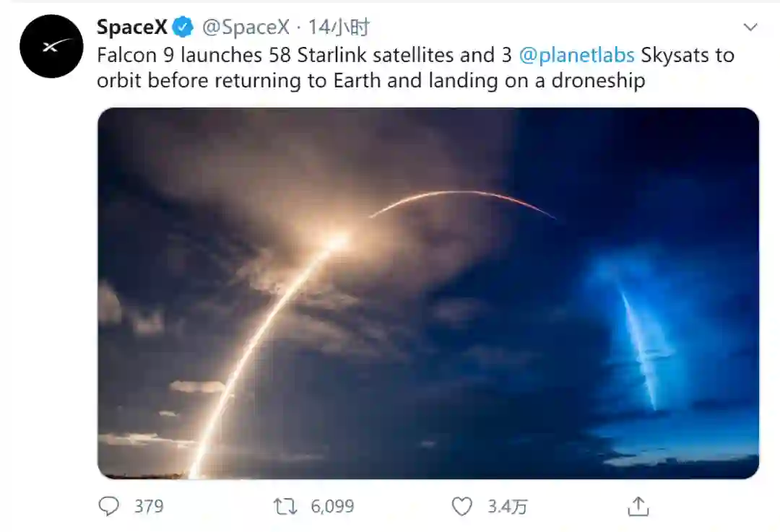Open the SpaceX profile avatar

click(x=51, y=46)
